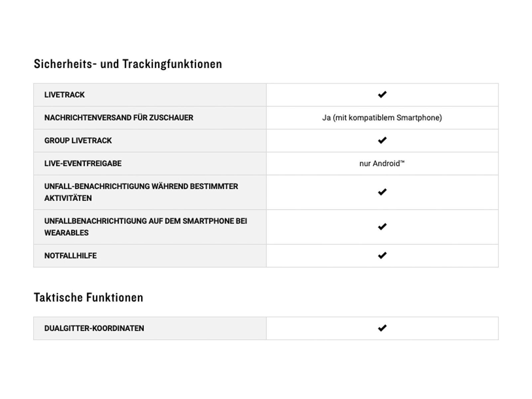532x399 pixels.
Task: Click the NOTFALLHILFE row label
Action: pyautogui.click(x=70, y=256)
